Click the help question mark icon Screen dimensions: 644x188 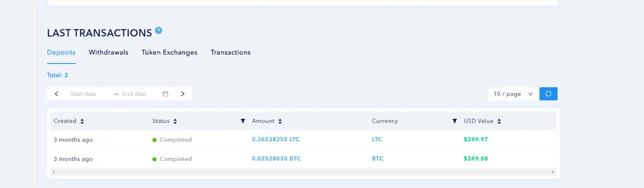[x=158, y=31]
